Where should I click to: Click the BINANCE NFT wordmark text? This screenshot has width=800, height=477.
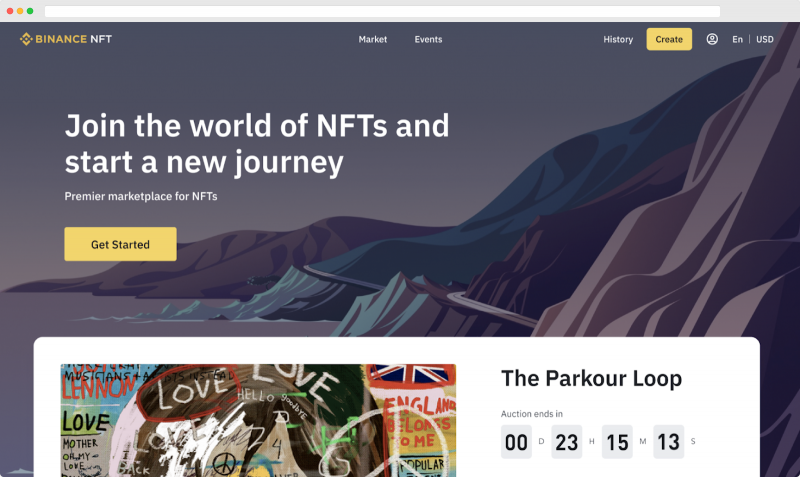[x=73, y=39]
